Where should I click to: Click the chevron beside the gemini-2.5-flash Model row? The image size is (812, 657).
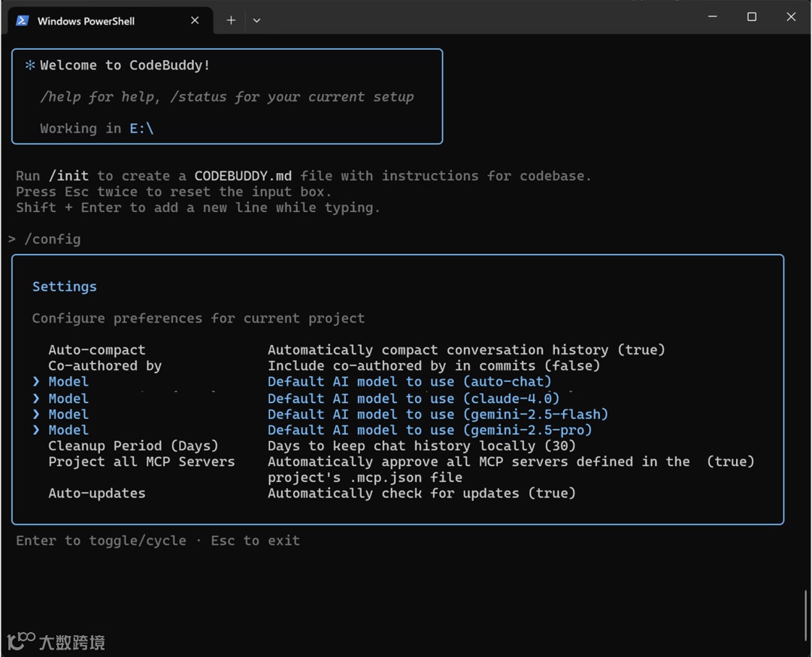[36, 414]
